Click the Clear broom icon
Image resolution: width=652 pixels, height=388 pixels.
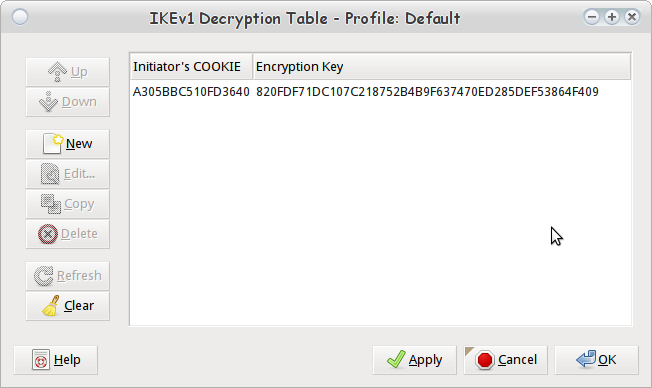coord(51,306)
